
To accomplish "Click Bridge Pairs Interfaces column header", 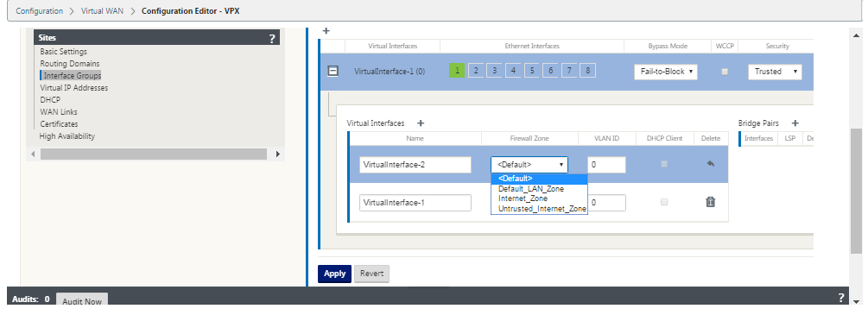I will point(758,138).
